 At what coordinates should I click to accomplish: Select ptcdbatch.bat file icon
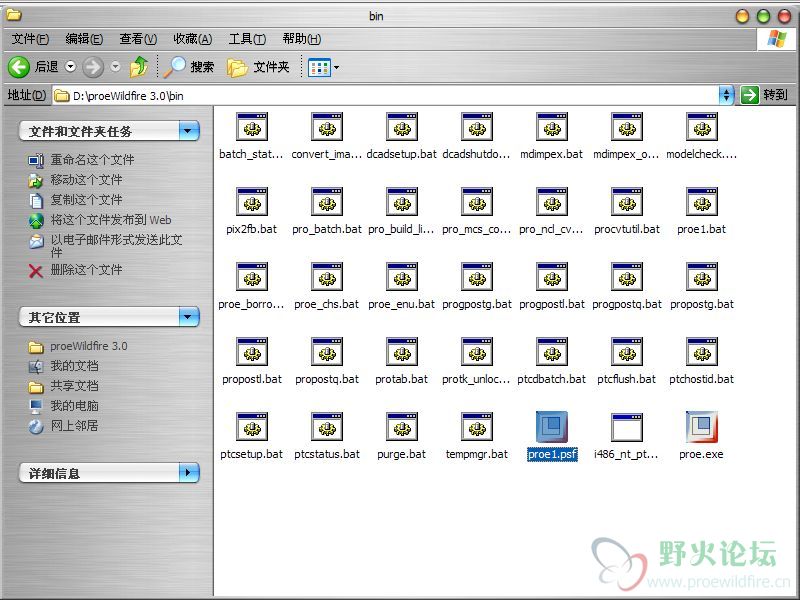click(x=552, y=352)
